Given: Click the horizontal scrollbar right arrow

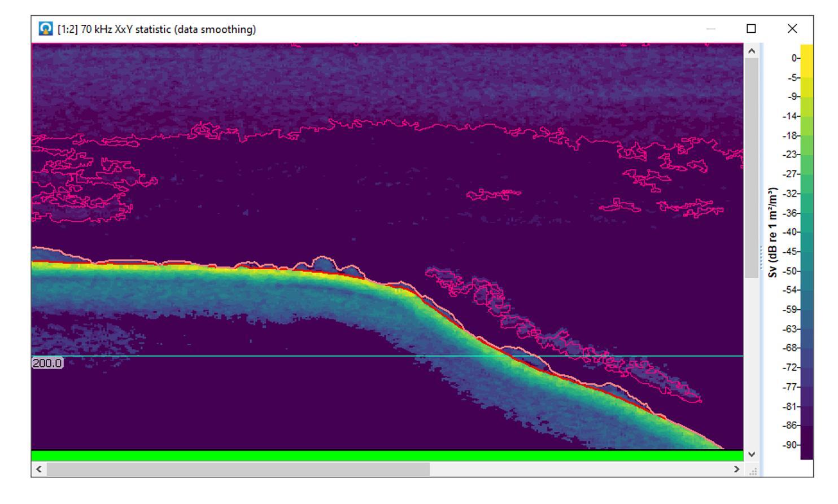Looking at the screenshot, I should click(x=736, y=469).
